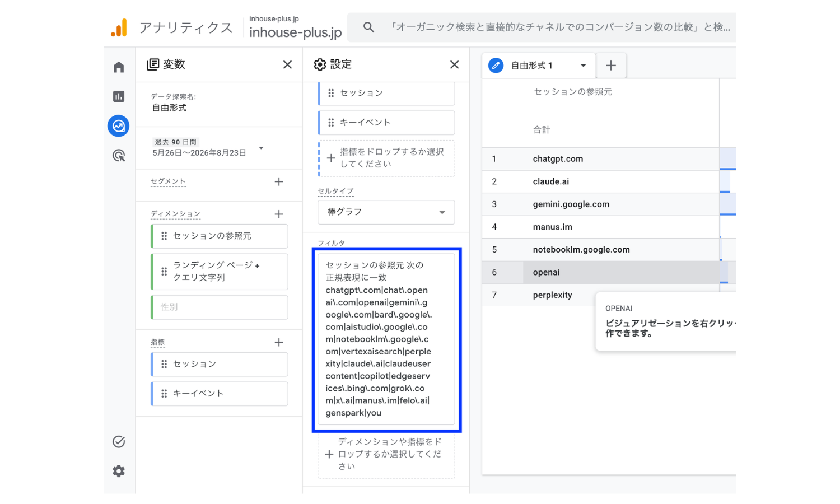Open the Admin gear icon in sidebar
The width and height of the screenshot is (840, 504).
tap(119, 471)
